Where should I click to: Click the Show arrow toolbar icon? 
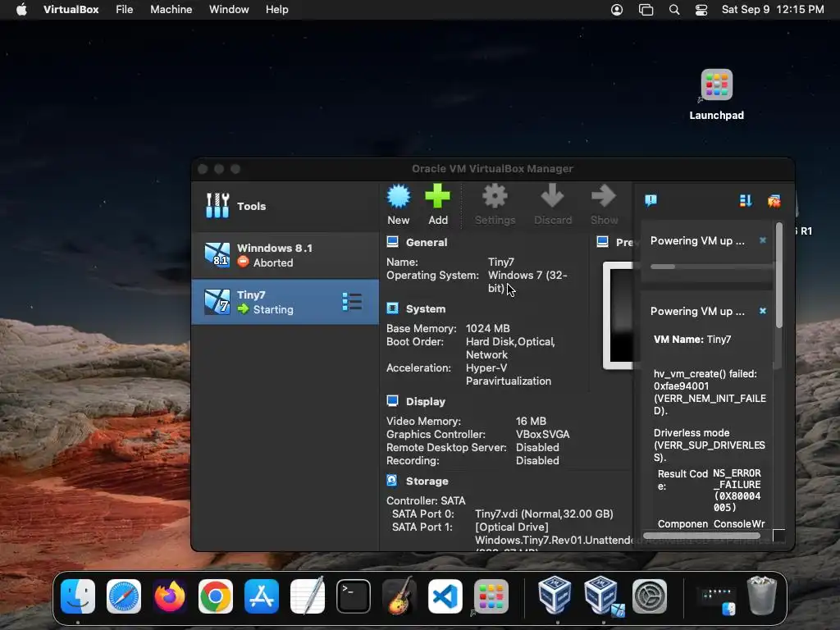604,197
